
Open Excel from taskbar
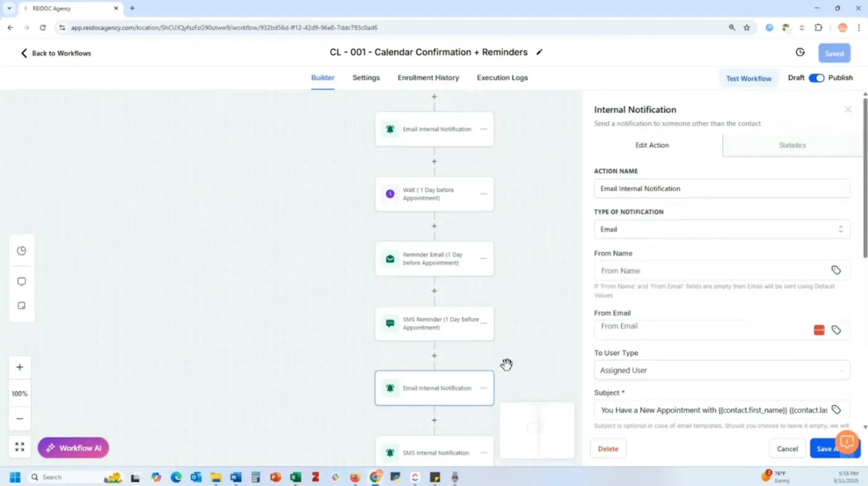pos(295,477)
